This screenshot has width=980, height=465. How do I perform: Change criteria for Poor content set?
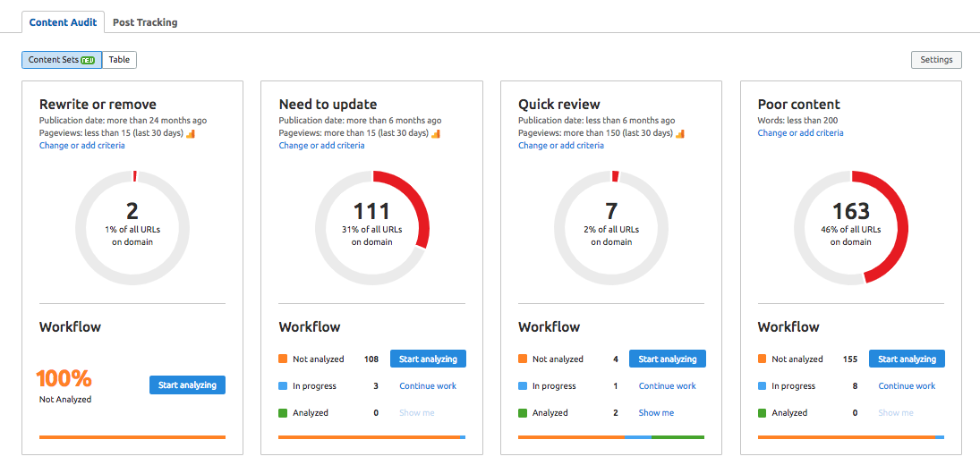pyautogui.click(x=800, y=133)
